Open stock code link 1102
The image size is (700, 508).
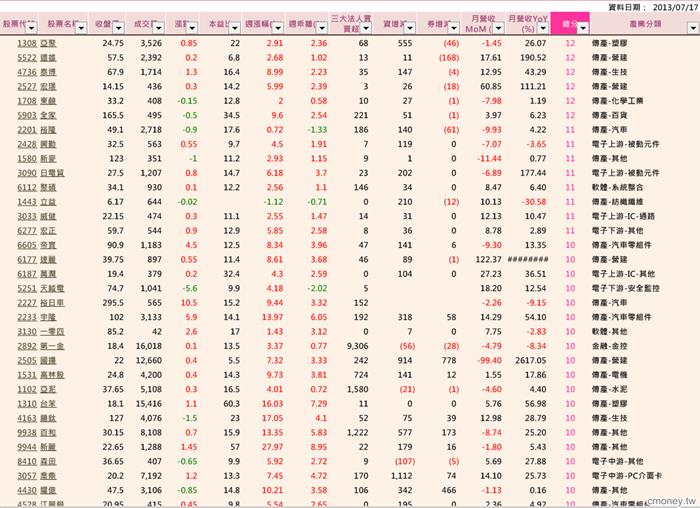pyautogui.click(x=27, y=389)
